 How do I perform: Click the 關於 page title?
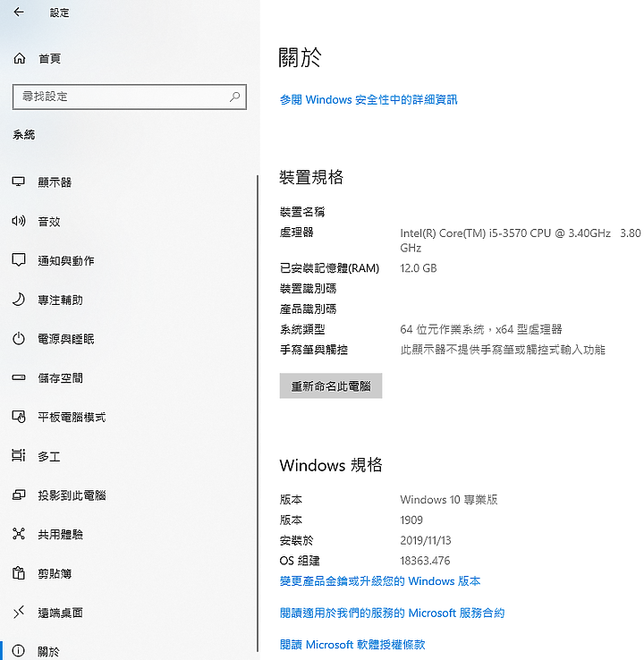tap(300, 57)
